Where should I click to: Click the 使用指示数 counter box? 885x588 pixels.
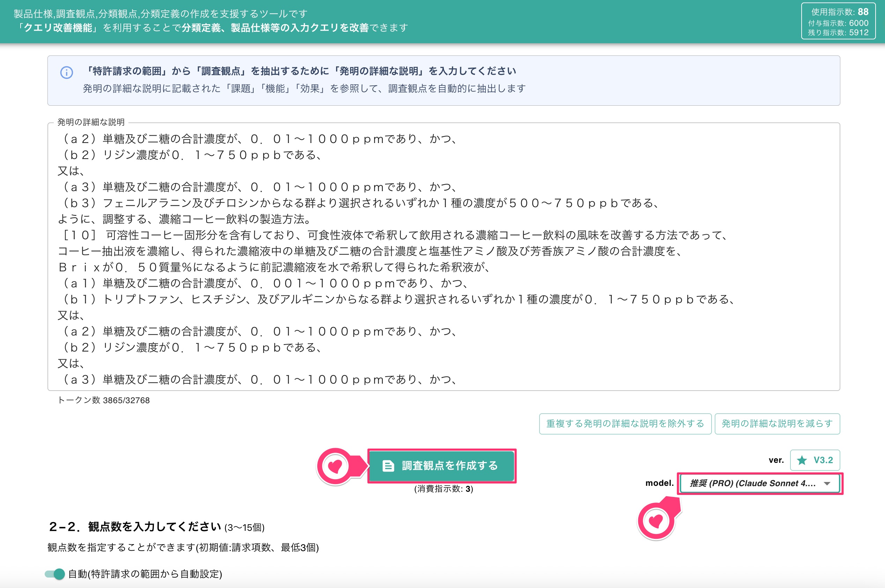(838, 21)
